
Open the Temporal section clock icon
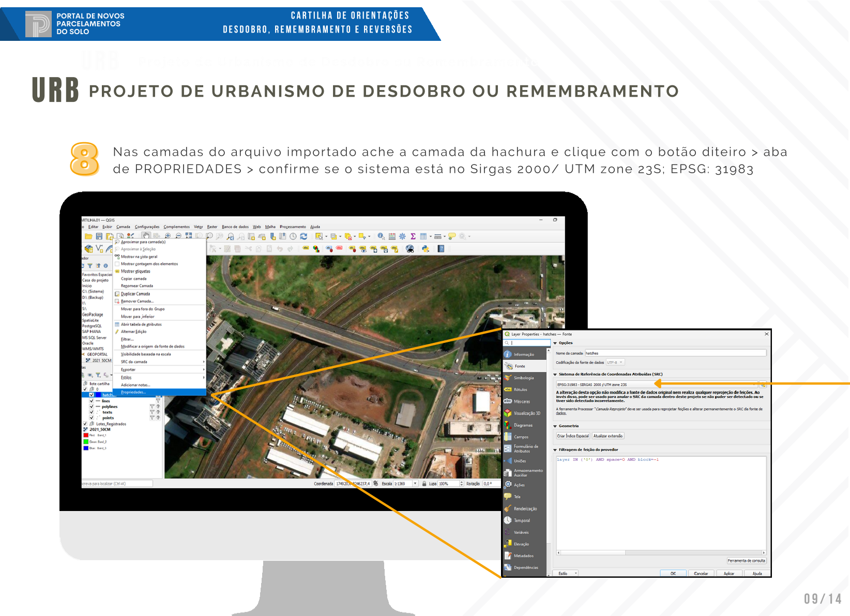click(x=508, y=520)
